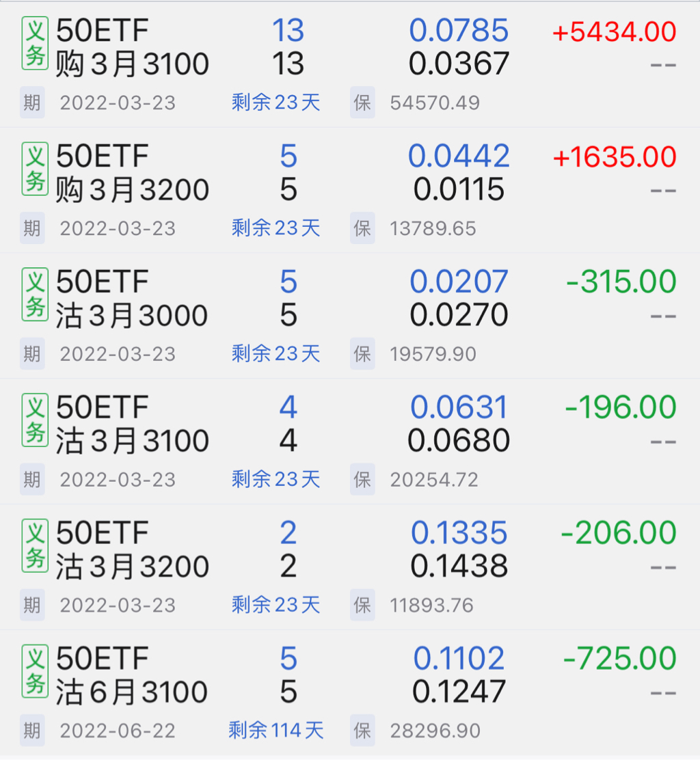Tap the 义务 badge beside 沽3月3000
The height and width of the screenshot is (760, 700).
click(35, 295)
